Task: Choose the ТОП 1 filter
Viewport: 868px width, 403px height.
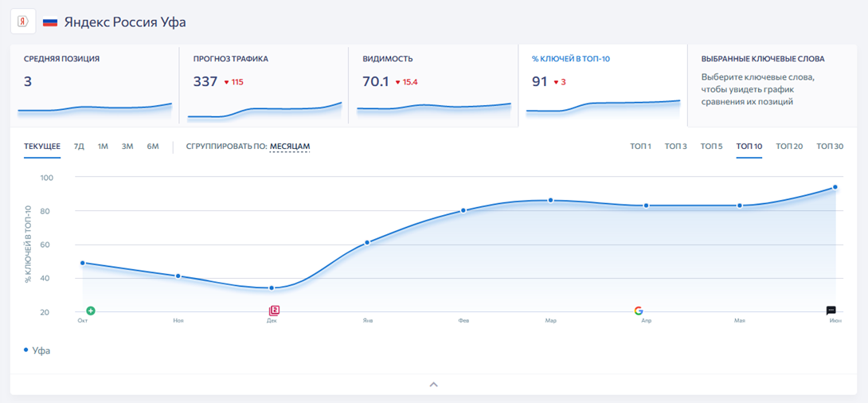Action: (640, 147)
